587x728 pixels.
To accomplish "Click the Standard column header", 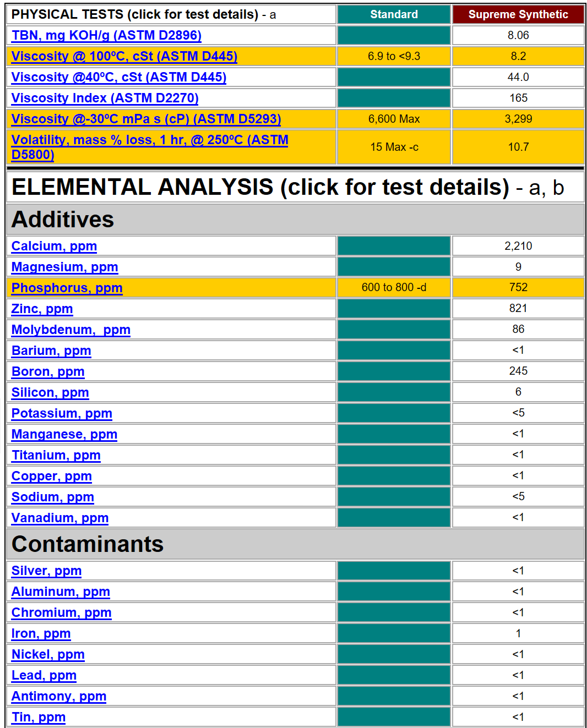I will pyautogui.click(x=394, y=14).
